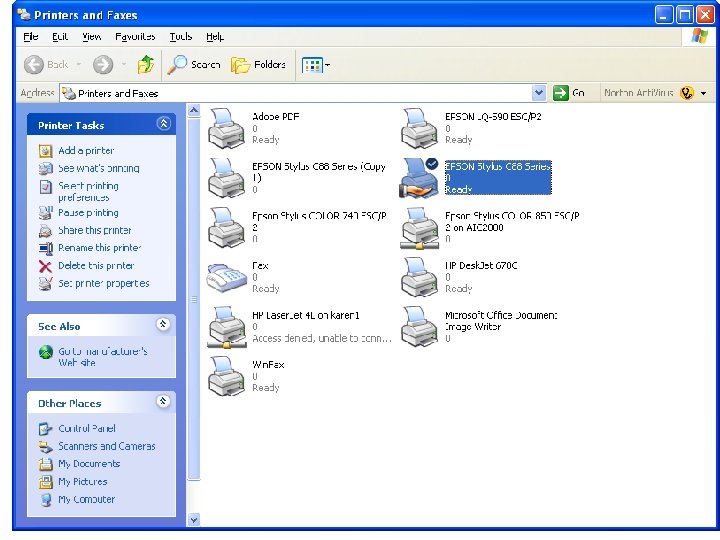Click the Add a printer icon
This screenshot has width=720, height=540.
click(45, 151)
